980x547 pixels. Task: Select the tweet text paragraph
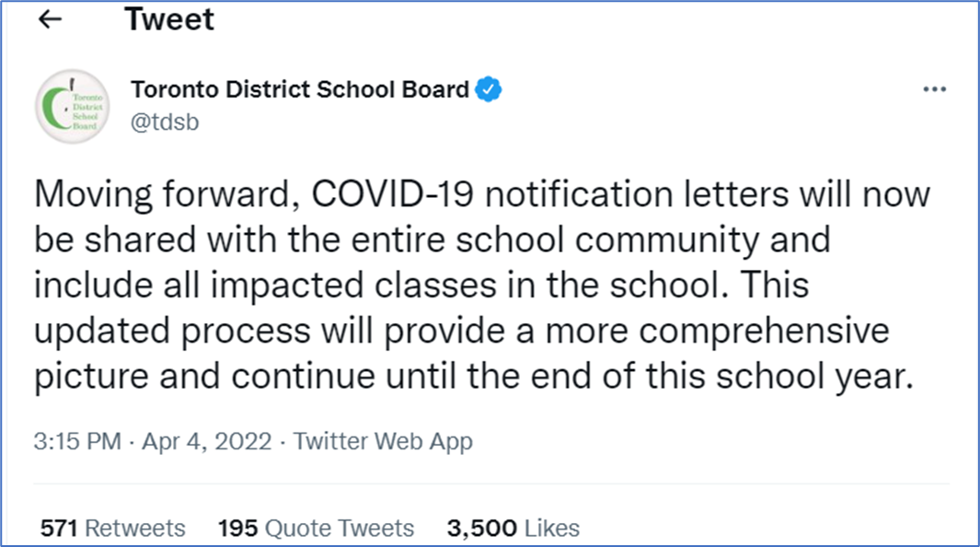click(x=482, y=285)
